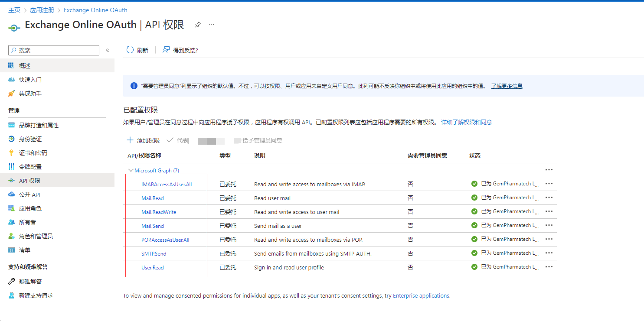Click the API/权限名称 column header
The image size is (644, 321).
[144, 156]
